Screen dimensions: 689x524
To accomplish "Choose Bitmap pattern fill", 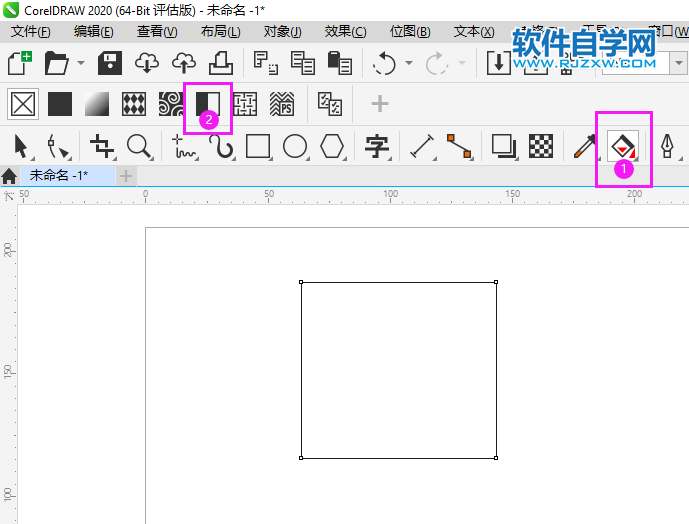I will tap(170, 104).
